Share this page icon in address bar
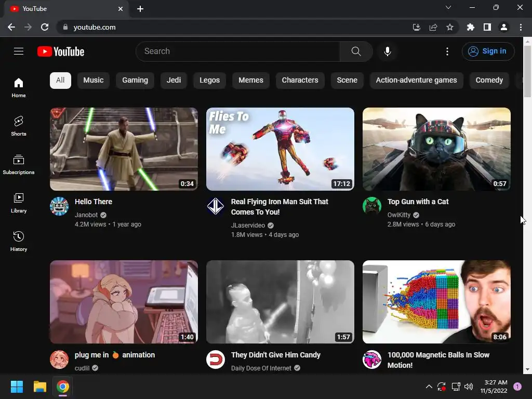532x399 pixels. click(433, 27)
